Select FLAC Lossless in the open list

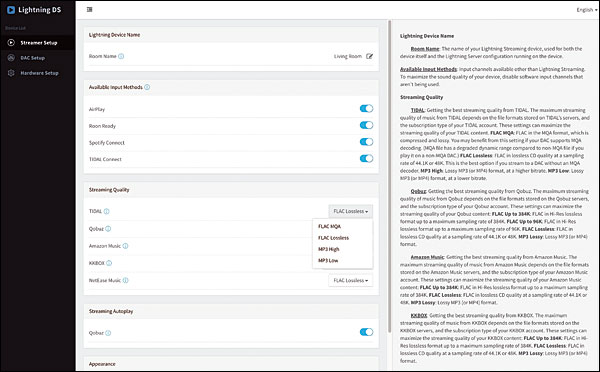point(333,238)
